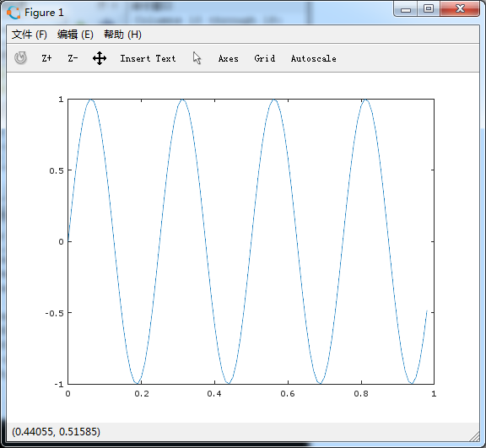Click the x-axis tick label 0.4
The image size is (486, 448).
pyautogui.click(x=214, y=394)
